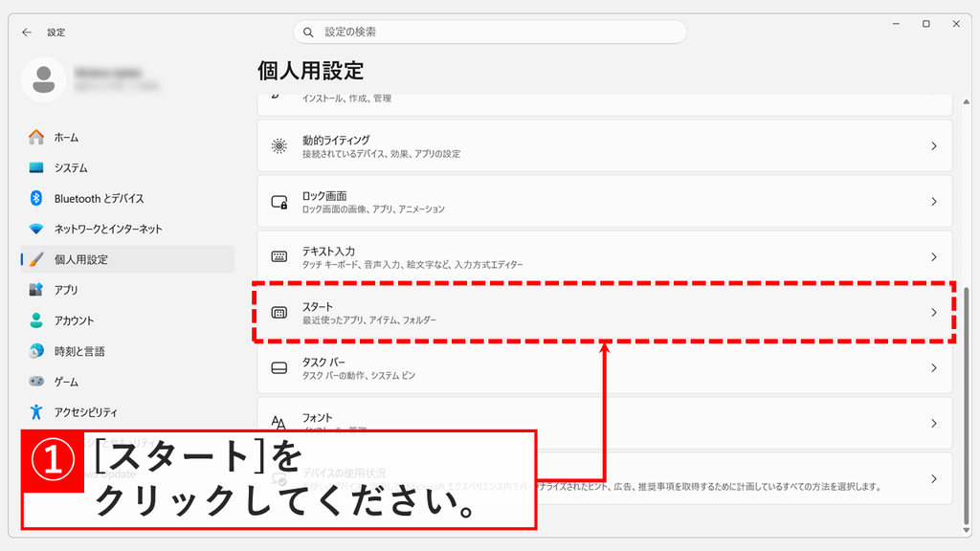Viewport: 980px width, 551px height.
Task: Open the フォント settings card
Action: (605, 423)
